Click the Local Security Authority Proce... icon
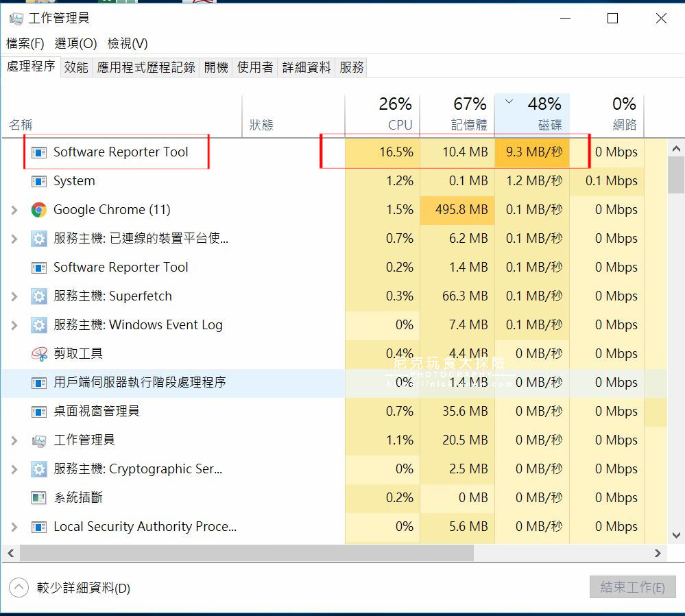685x616 pixels. [39, 527]
